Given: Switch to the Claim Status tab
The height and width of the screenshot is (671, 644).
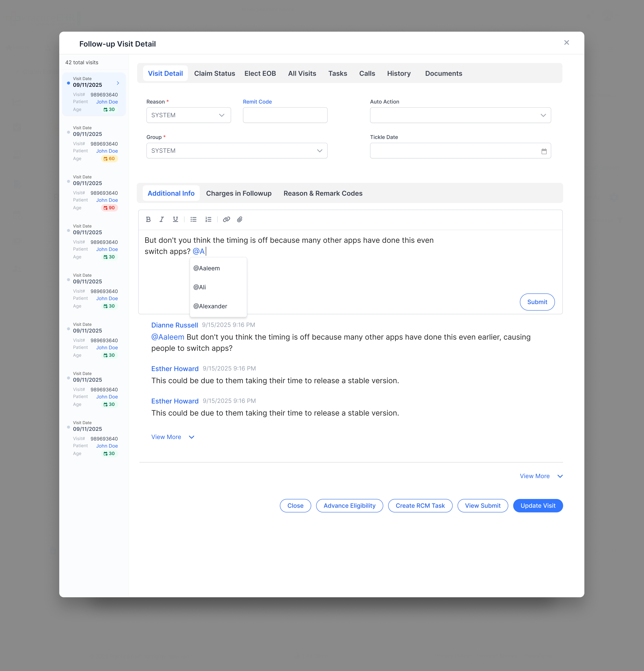Looking at the screenshot, I should coord(214,73).
